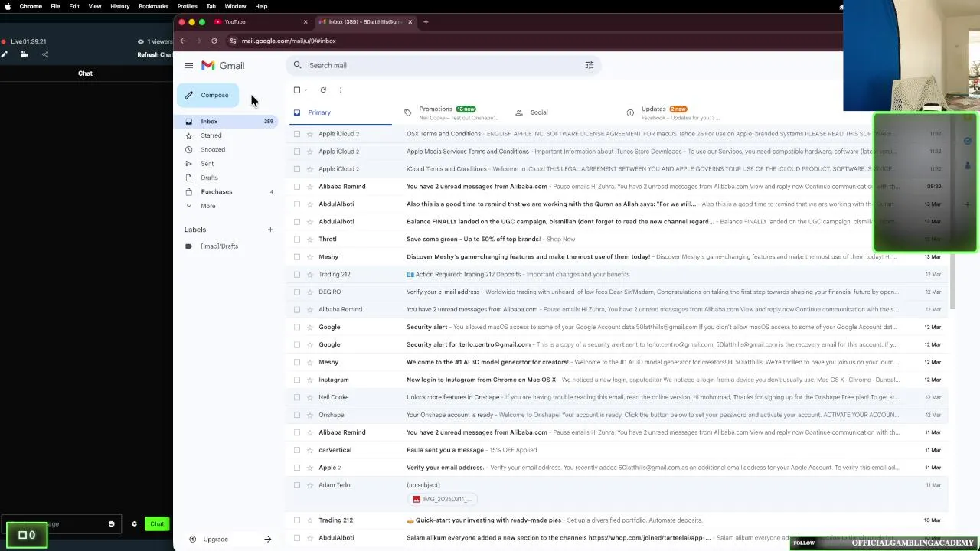Switch to the Updates tab
This screenshot has height=551, width=980.
point(674,112)
